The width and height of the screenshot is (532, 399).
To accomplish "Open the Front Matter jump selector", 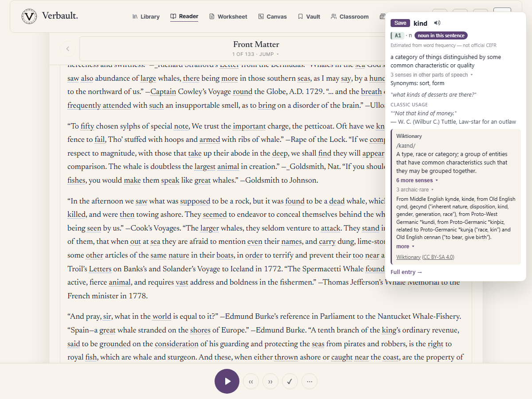I will pos(256,49).
